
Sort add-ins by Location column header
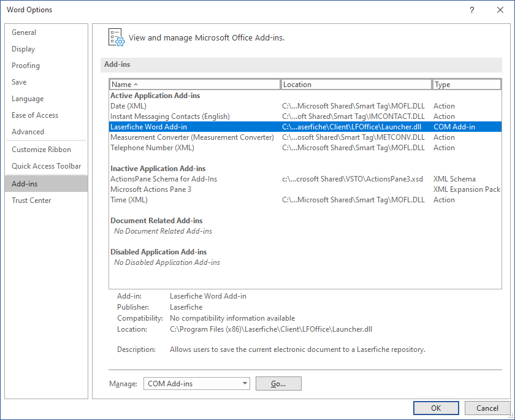(x=356, y=85)
